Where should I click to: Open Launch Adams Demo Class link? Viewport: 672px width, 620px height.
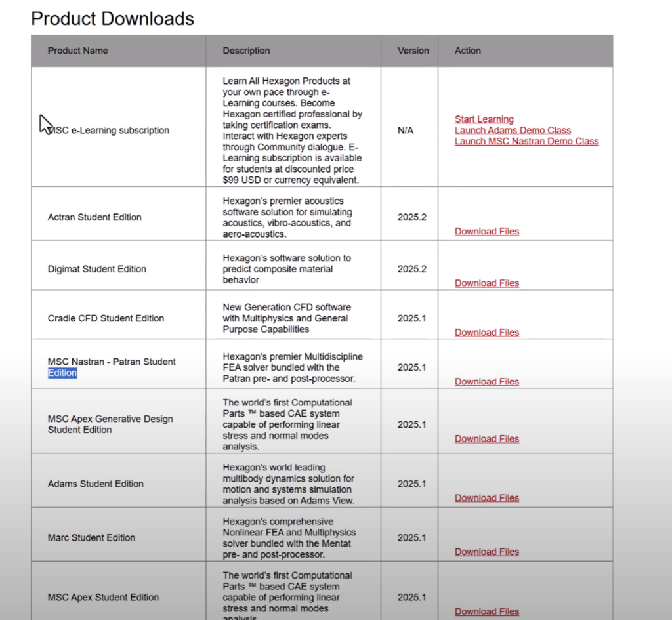coord(513,131)
